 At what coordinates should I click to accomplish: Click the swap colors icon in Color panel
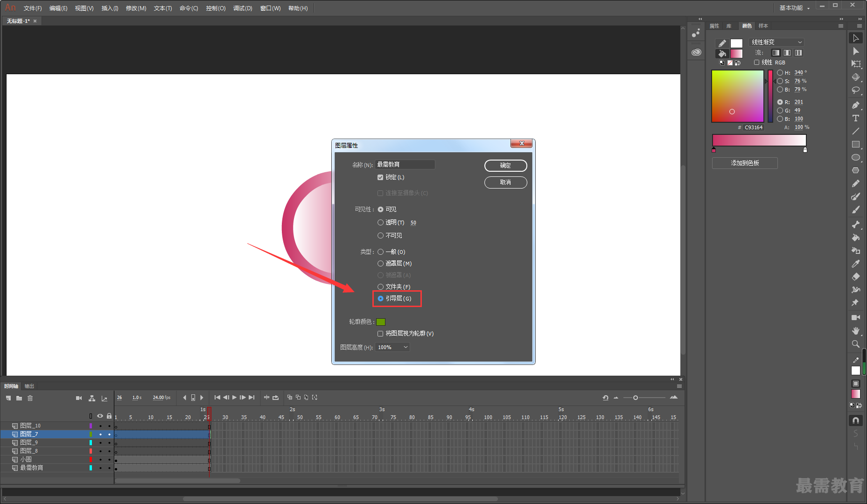coord(738,63)
